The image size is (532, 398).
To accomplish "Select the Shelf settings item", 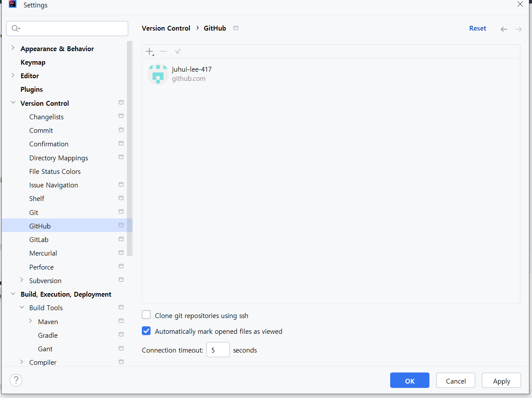I will pyautogui.click(x=37, y=199).
